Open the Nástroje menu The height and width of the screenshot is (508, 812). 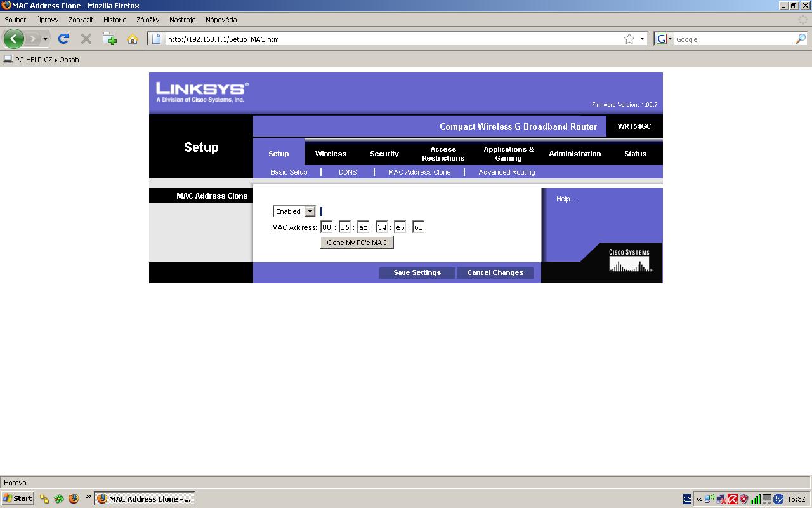coord(182,20)
